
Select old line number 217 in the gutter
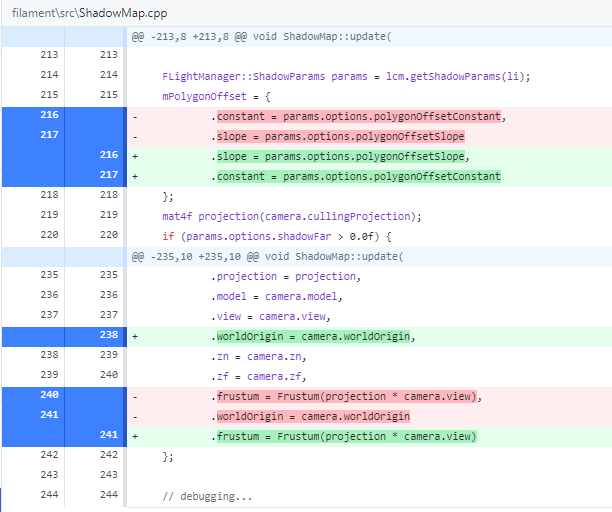coord(49,135)
